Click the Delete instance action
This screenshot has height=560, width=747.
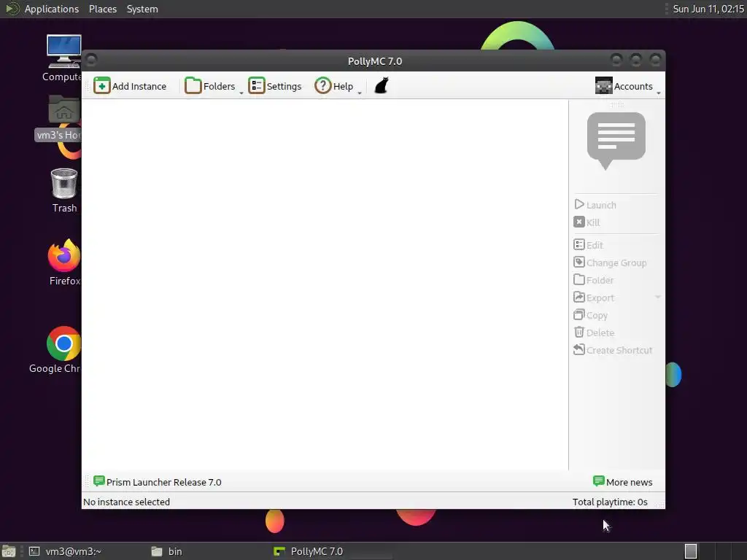point(594,332)
